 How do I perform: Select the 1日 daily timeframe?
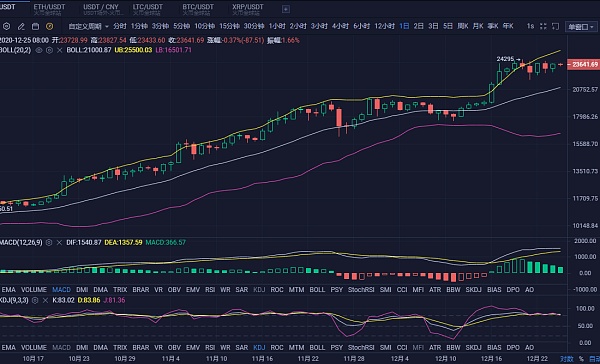click(x=404, y=26)
